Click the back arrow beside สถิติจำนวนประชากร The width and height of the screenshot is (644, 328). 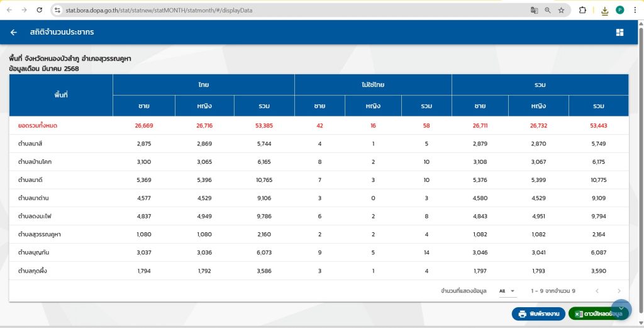pyautogui.click(x=14, y=32)
